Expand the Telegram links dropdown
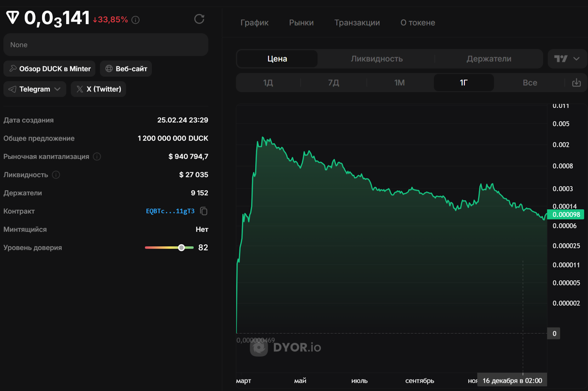 tap(57, 89)
